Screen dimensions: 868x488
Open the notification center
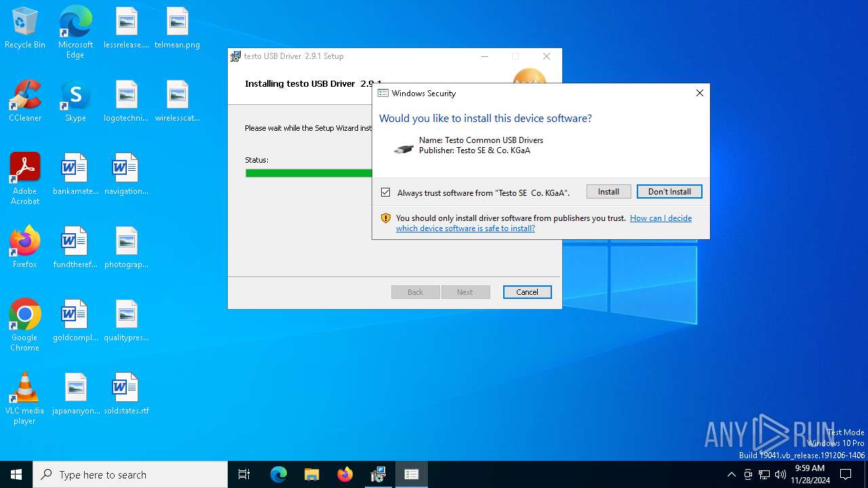846,474
